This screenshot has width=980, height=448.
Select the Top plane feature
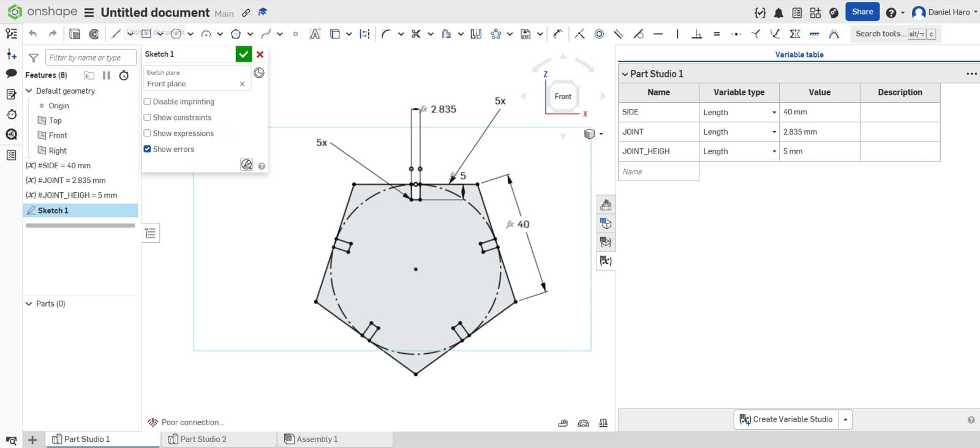point(55,121)
